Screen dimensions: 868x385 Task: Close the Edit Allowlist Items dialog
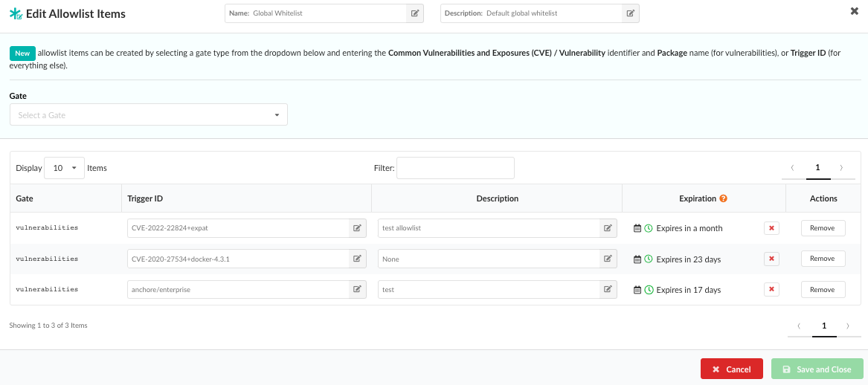pos(854,11)
